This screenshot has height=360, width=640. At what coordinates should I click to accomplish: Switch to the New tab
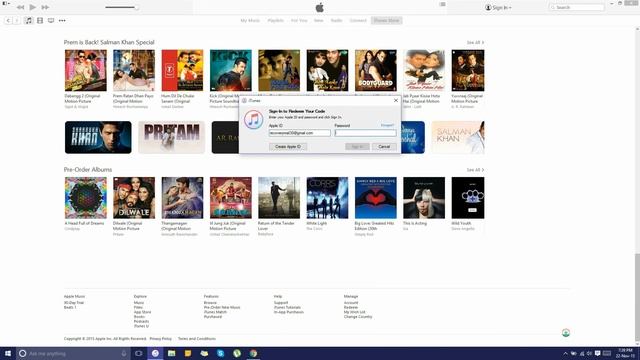tap(318, 20)
